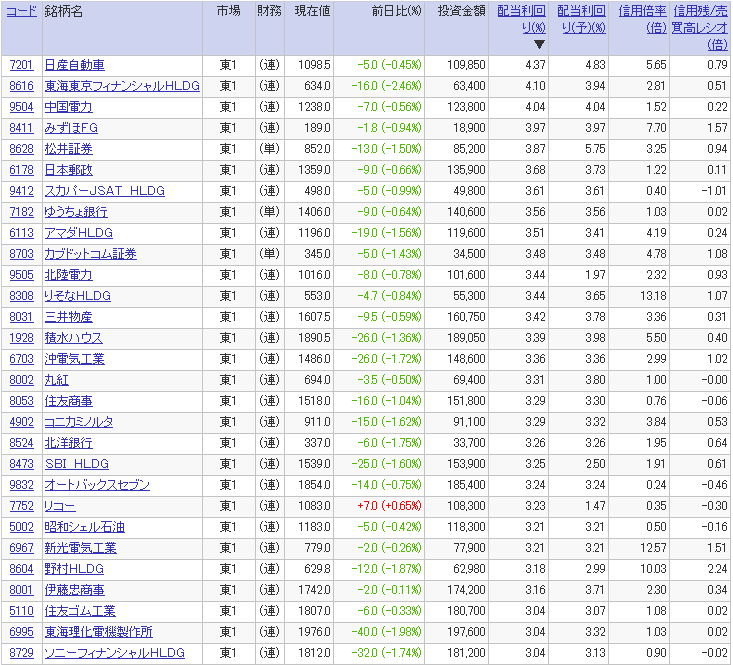
Task: Open stock code 8002 link
Action: 22,380
